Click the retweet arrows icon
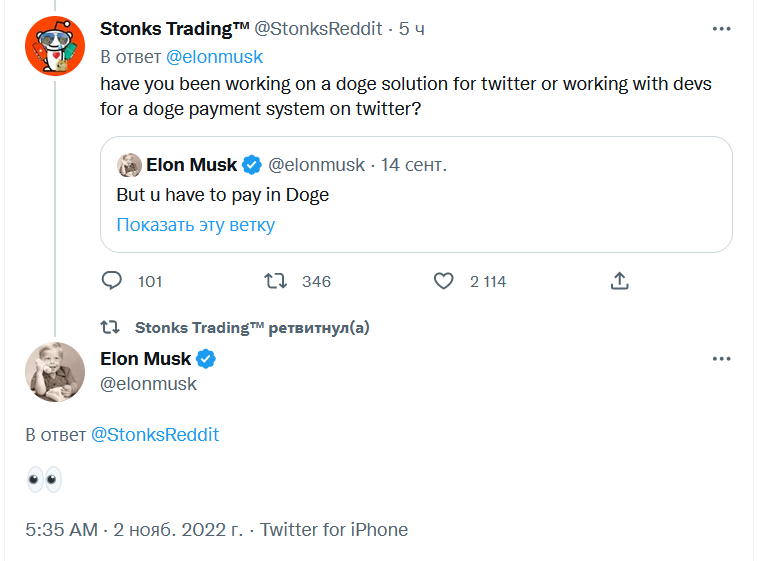The image size is (758, 561). tap(275, 281)
